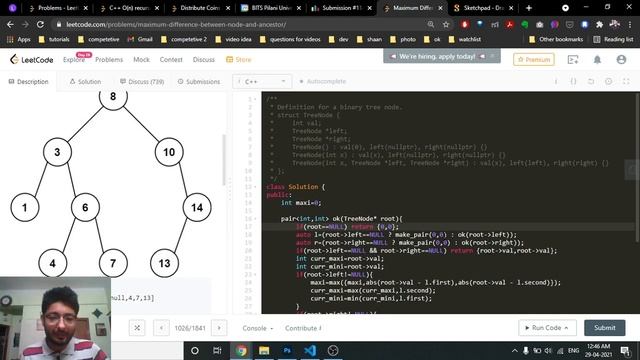Click the code editor scrollbar
Viewport: 640px width, 360px height.
point(637,167)
